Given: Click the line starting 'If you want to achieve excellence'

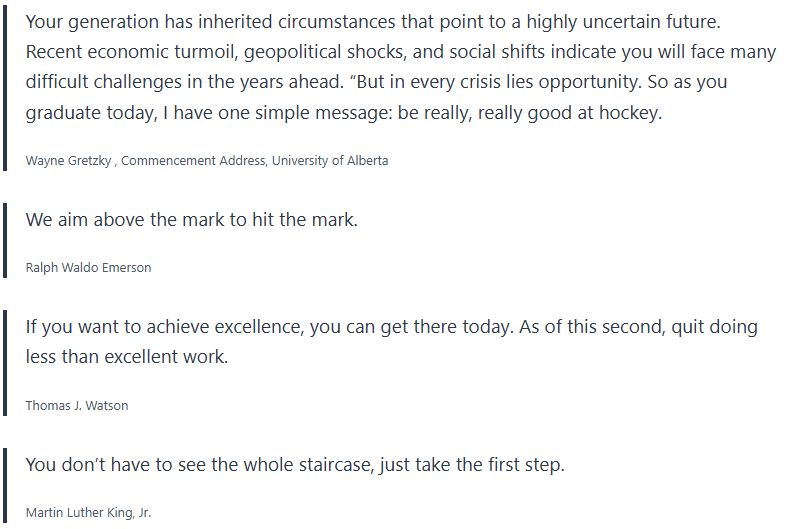Looking at the screenshot, I should click(390, 327).
